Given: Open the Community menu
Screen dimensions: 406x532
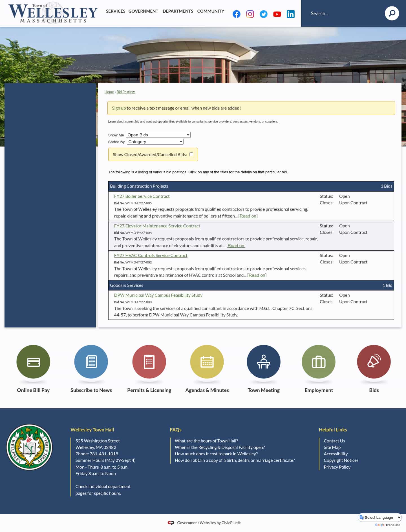Looking at the screenshot, I should (x=211, y=11).
